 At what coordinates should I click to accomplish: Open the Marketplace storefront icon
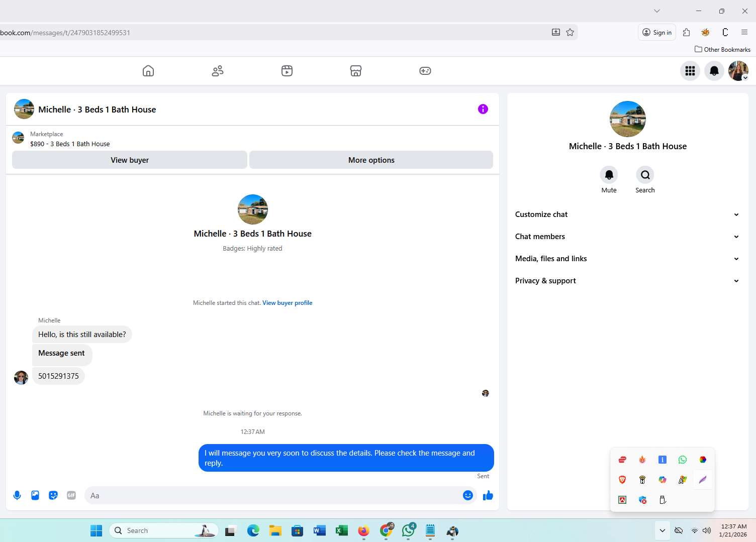pos(356,71)
